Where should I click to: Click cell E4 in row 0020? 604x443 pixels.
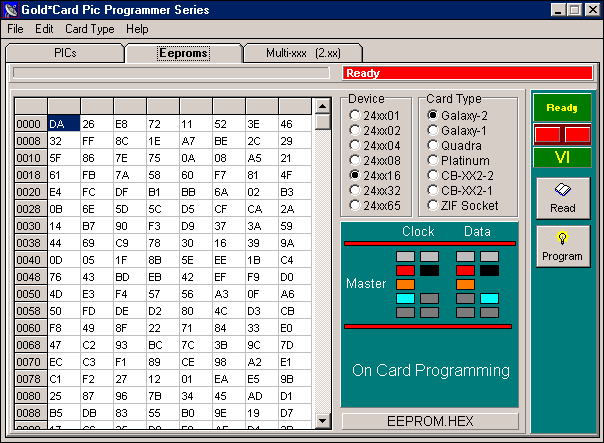click(64, 192)
